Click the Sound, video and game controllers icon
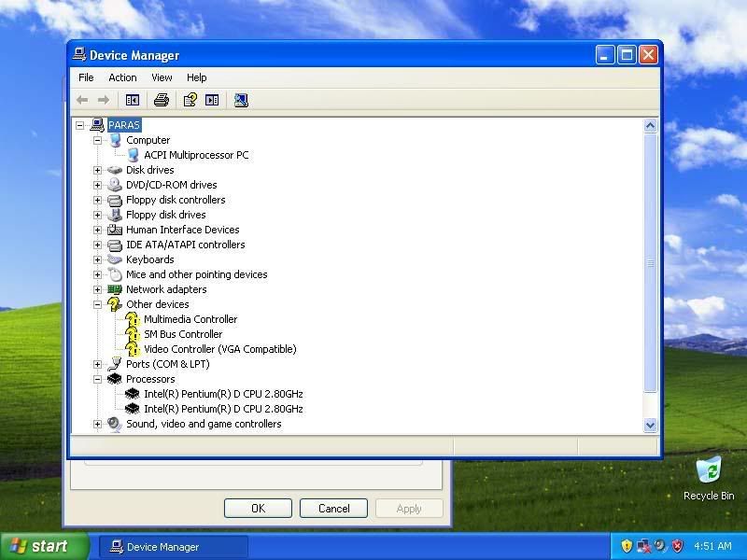Image resolution: width=747 pixels, height=560 pixels. coord(115,424)
